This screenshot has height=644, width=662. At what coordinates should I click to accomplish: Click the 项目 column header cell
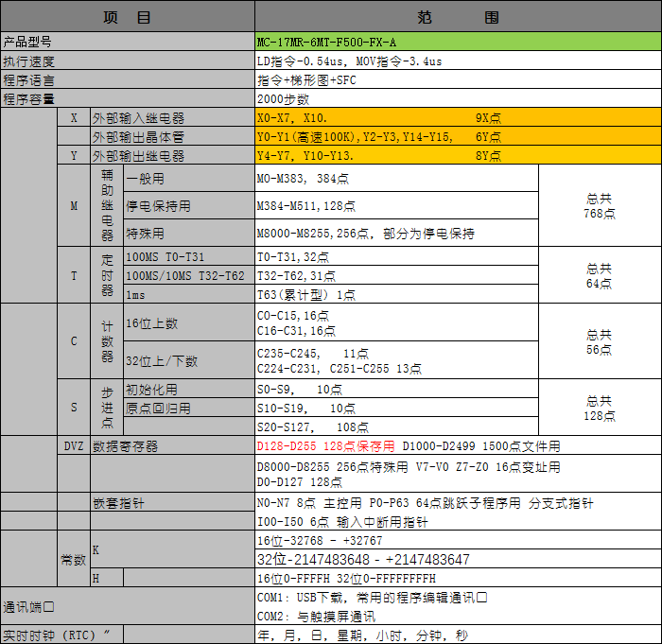click(128, 18)
